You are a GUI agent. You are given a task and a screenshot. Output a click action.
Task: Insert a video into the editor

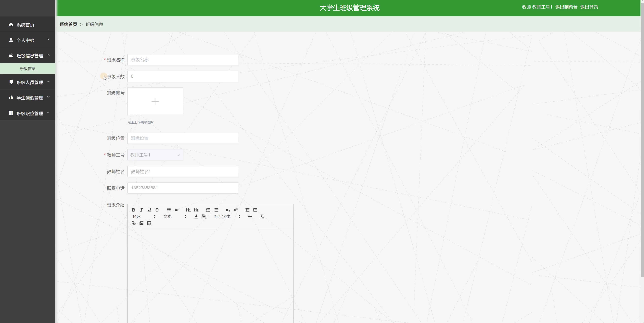coord(149,223)
